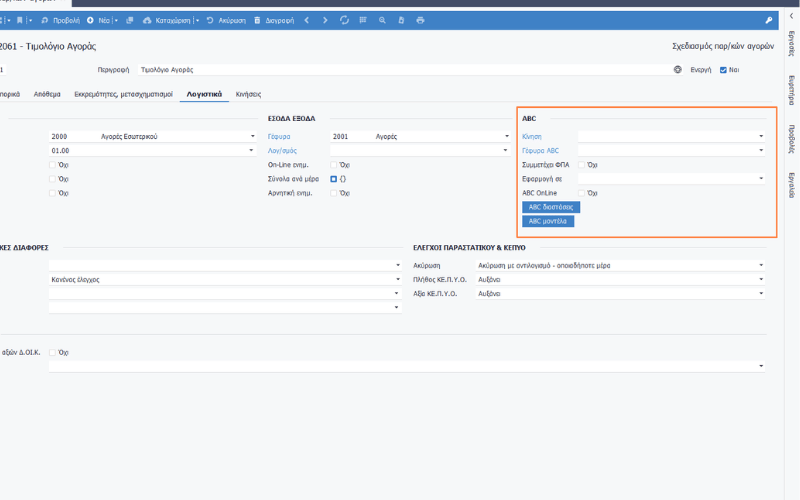Click the print icon
800x500 pixels.
pyautogui.click(x=420, y=20)
